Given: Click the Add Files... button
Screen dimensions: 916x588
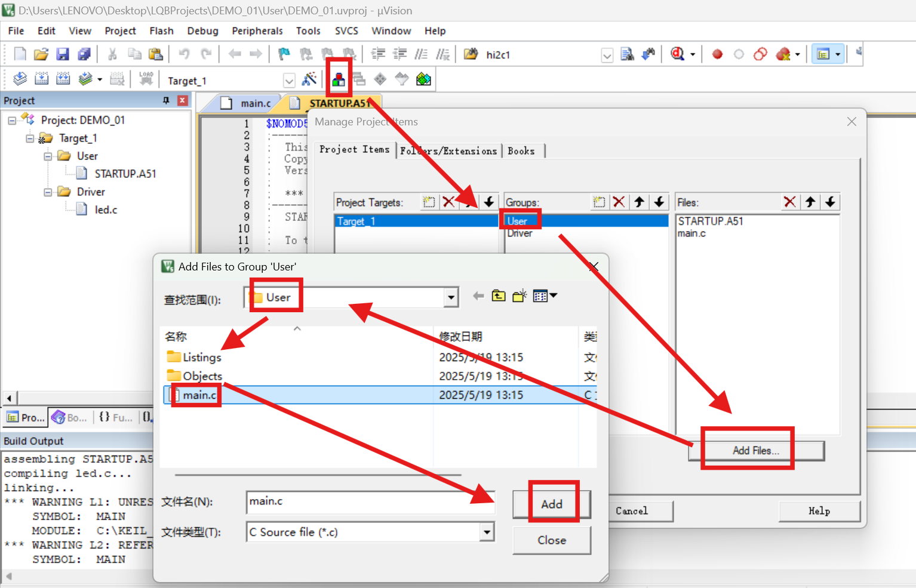Looking at the screenshot, I should (756, 451).
